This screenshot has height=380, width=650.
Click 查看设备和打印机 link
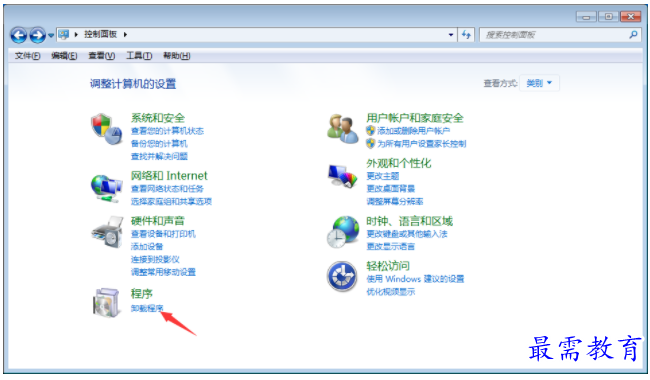[x=163, y=234]
